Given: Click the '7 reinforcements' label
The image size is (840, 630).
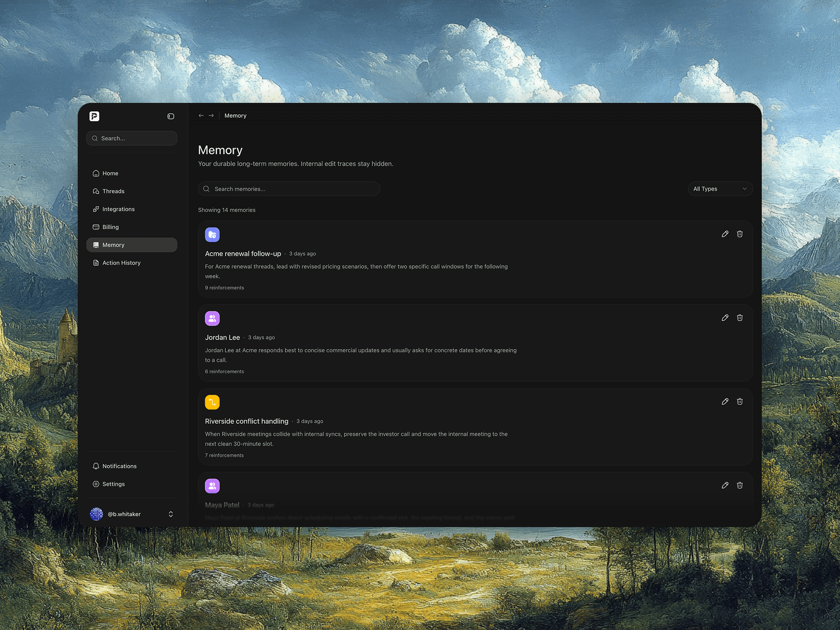Looking at the screenshot, I should coord(225,456).
